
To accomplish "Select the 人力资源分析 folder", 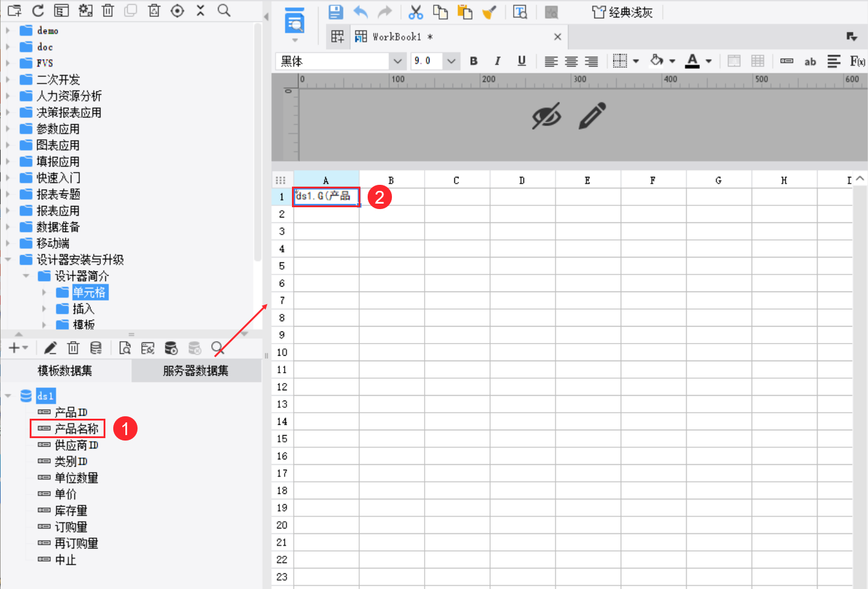I will (69, 96).
